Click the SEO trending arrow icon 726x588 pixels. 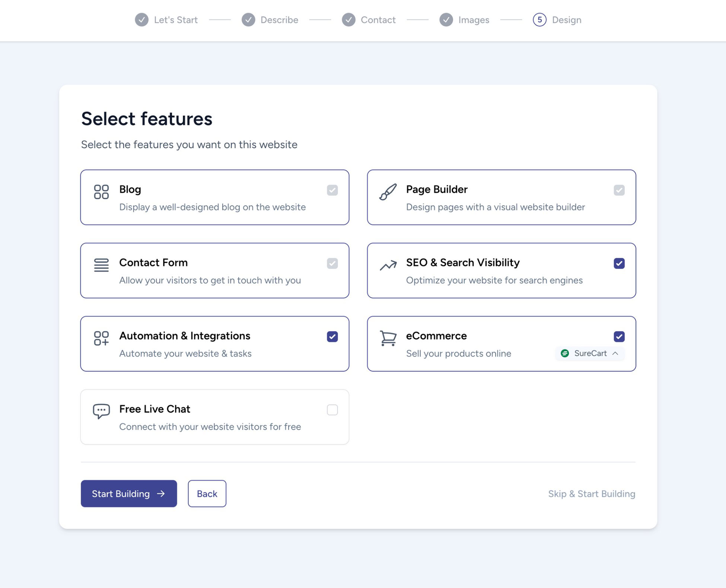[388, 265]
